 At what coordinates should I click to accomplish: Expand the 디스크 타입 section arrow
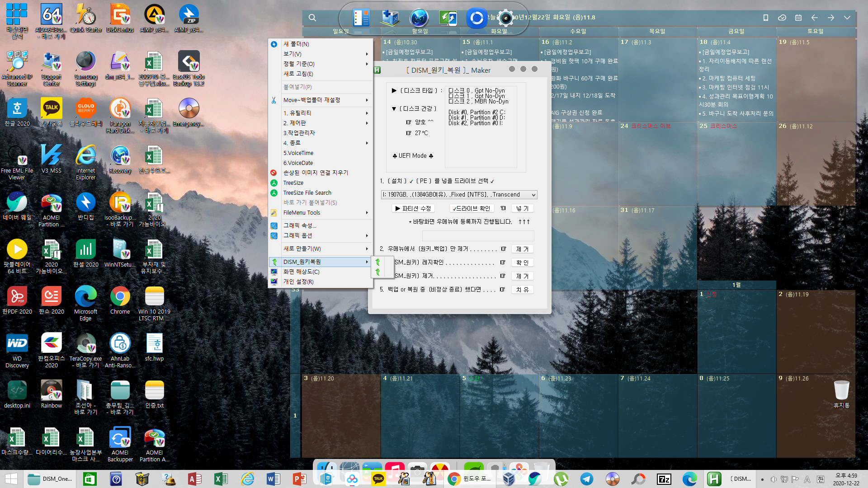point(394,90)
